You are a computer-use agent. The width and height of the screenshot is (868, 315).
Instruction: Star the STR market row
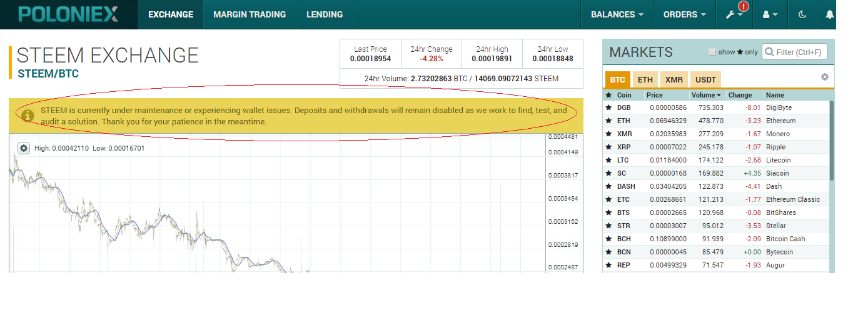(x=608, y=226)
